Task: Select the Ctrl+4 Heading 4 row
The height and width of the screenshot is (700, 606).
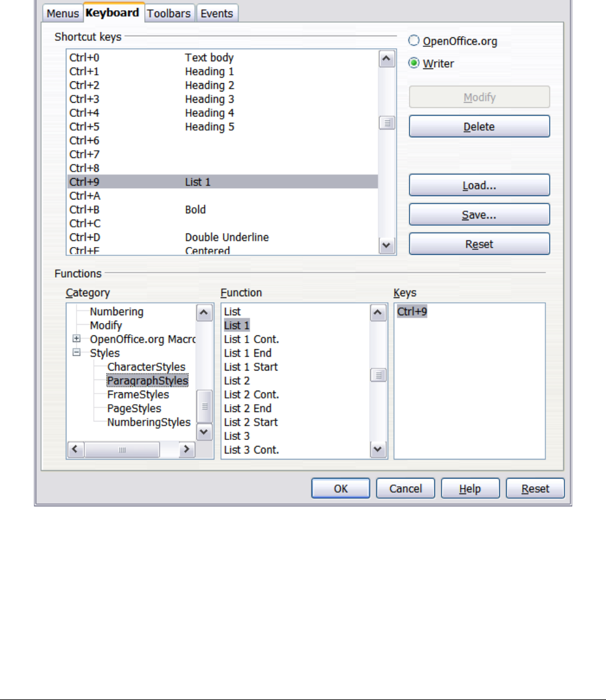Action: click(x=223, y=113)
